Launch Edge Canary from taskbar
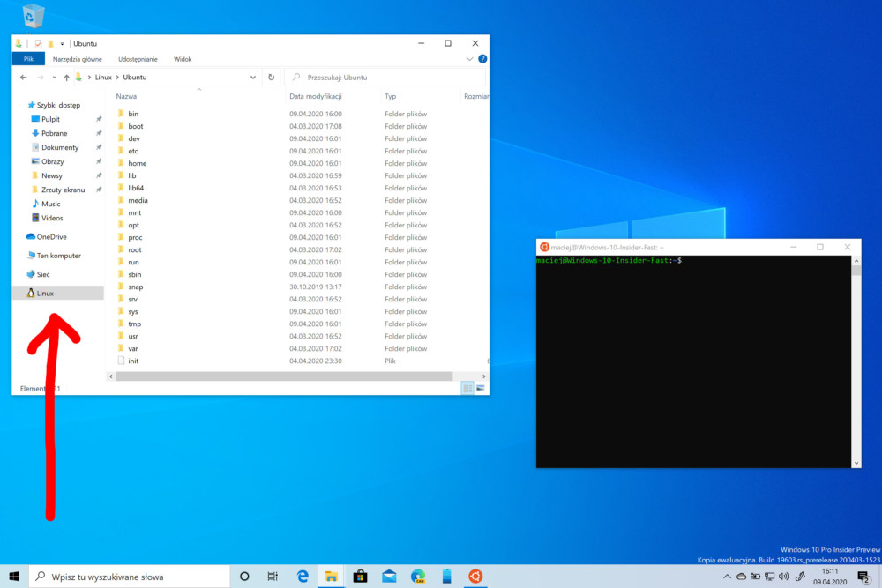 coord(418,577)
